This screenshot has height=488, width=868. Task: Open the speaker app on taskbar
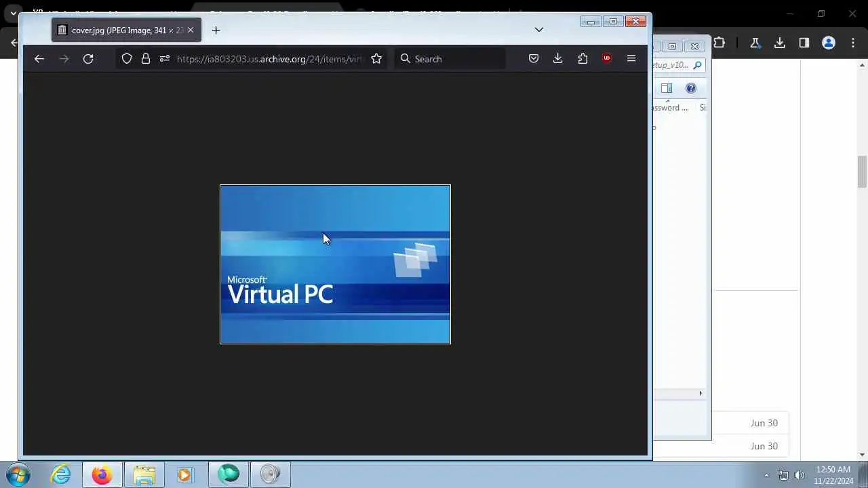271,474
